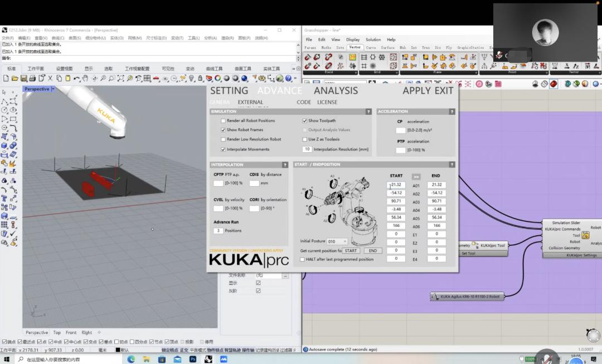Click the >> copy start to end button
Image resolution: width=602 pixels, height=364 pixels.
[x=416, y=176]
